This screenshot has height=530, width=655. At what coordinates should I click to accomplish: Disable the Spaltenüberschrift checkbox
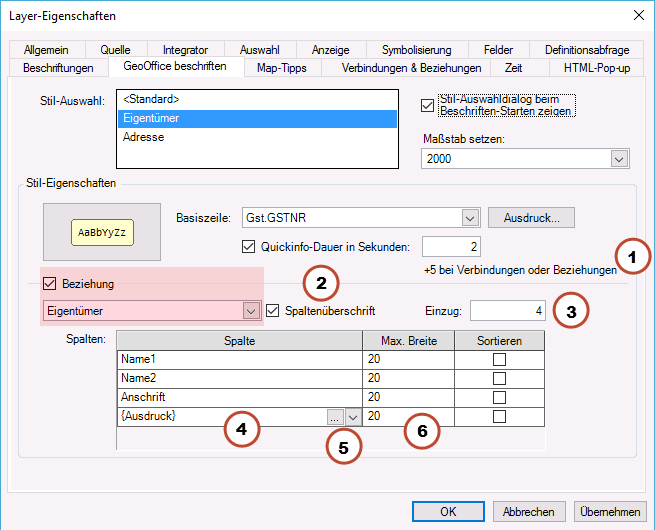point(274,311)
